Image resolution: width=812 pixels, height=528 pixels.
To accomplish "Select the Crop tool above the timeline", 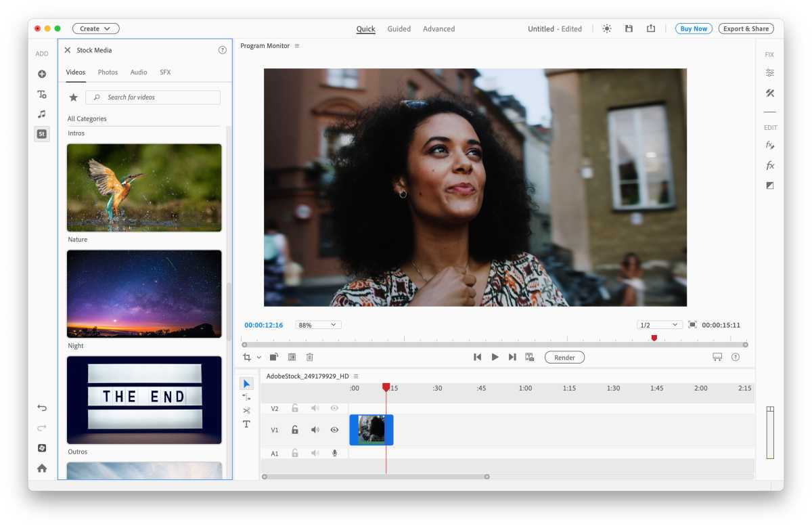I will point(248,357).
